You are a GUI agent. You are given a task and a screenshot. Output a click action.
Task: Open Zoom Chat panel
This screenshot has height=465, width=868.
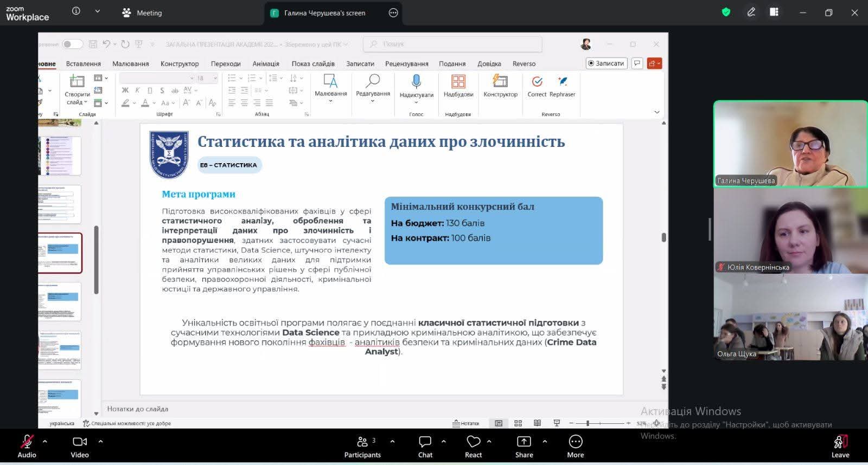[x=425, y=447]
